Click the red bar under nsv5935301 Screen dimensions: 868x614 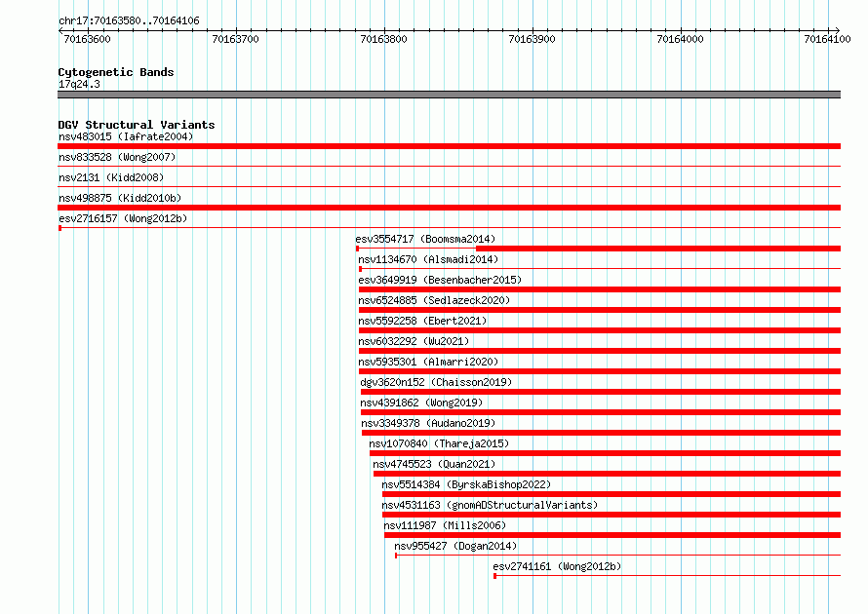[x=600, y=371]
